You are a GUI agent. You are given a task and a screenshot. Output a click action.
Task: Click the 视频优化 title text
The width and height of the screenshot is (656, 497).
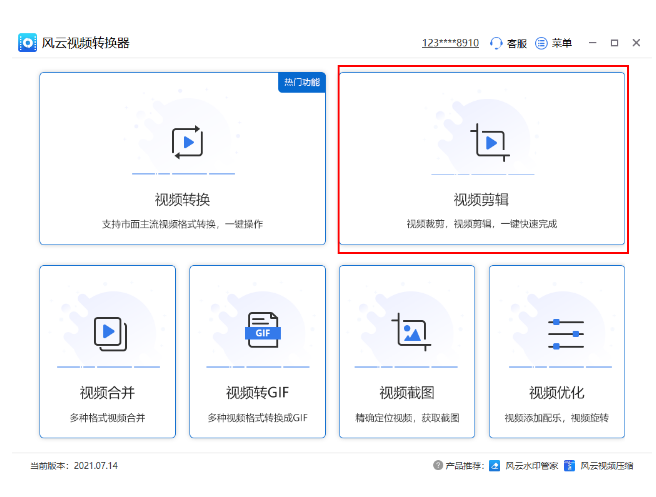pyautogui.click(x=557, y=392)
